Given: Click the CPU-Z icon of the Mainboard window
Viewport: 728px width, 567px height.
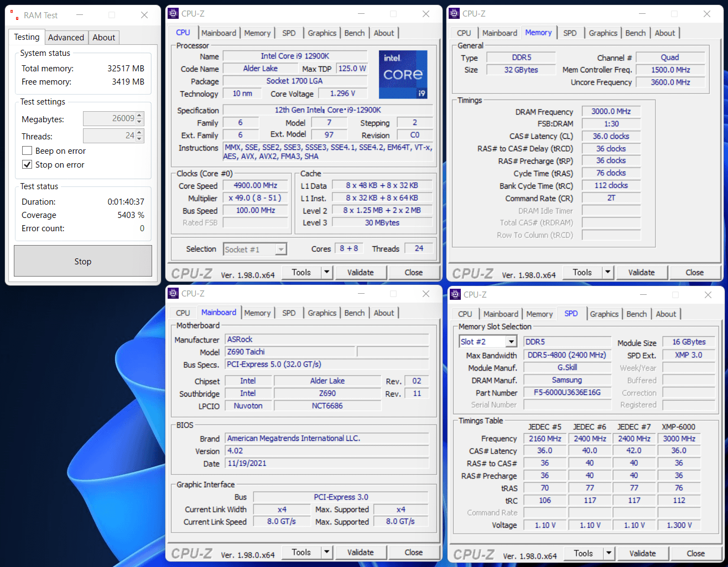Looking at the screenshot, I should click(173, 293).
